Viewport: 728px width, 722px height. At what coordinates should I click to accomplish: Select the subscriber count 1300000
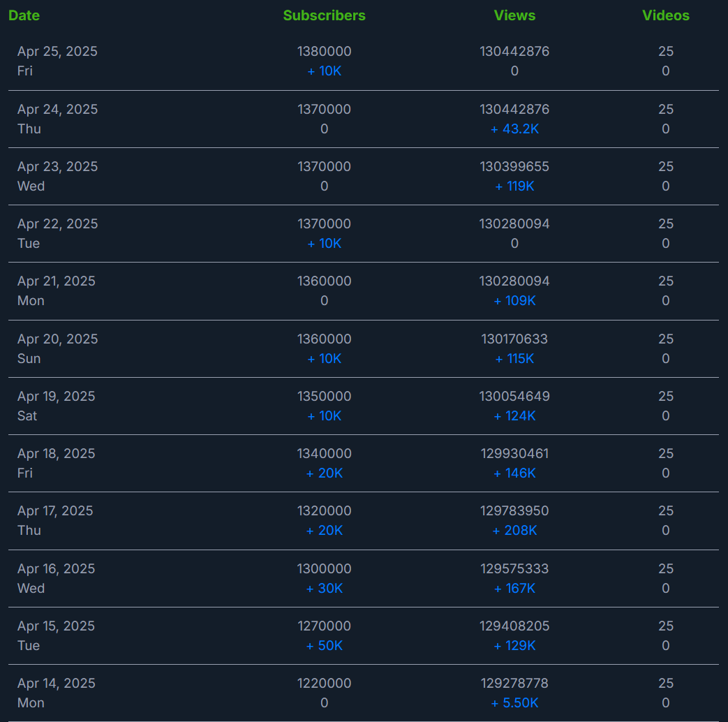(324, 569)
